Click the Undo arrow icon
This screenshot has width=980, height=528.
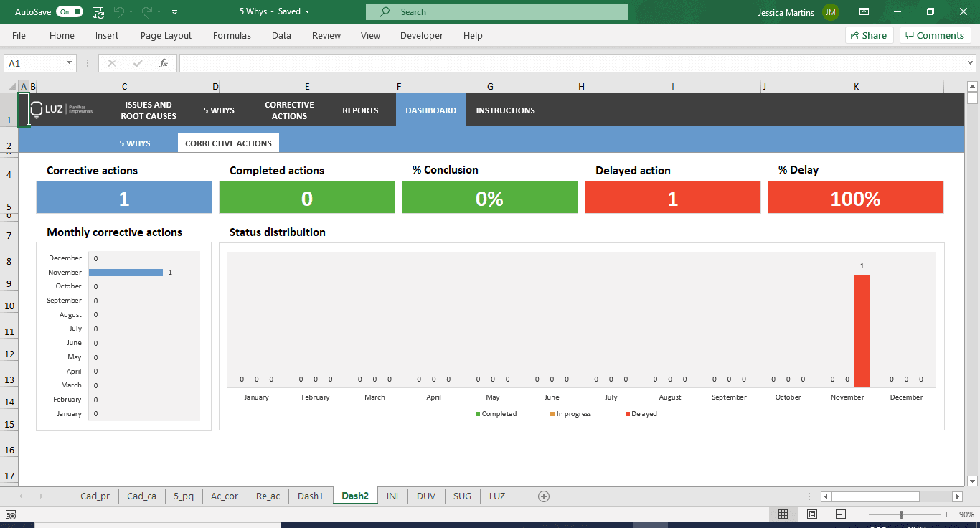119,12
